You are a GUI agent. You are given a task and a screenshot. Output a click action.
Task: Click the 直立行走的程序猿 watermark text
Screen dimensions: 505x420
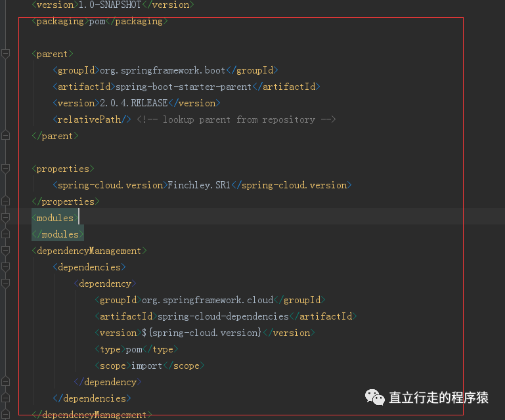[438, 398]
